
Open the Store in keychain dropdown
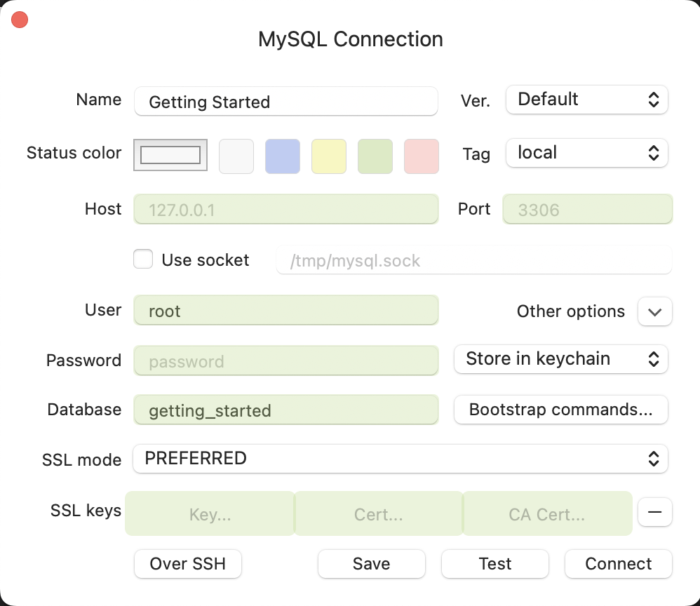point(560,358)
